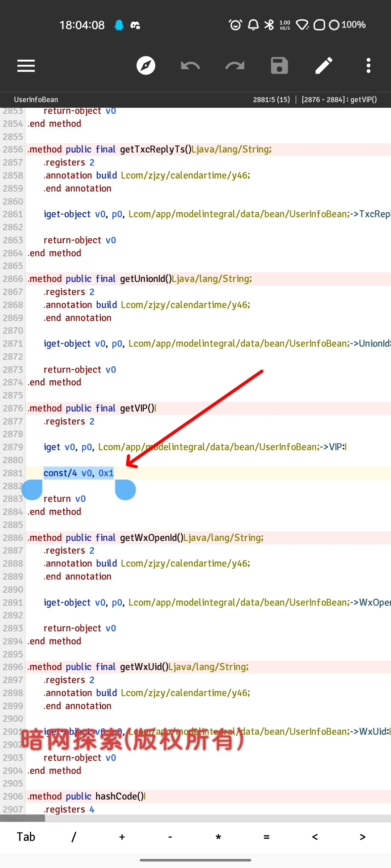The height and width of the screenshot is (868, 391).
Task: Click the redo arrow icon
Action: tap(235, 66)
